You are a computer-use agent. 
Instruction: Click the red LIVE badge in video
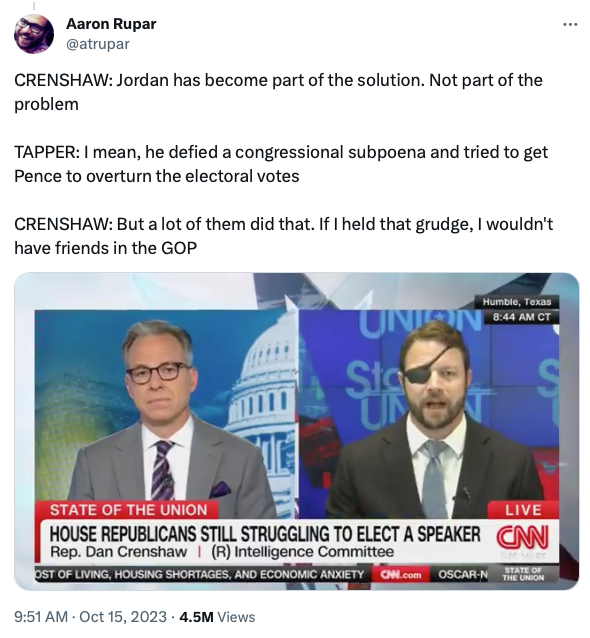click(x=523, y=510)
